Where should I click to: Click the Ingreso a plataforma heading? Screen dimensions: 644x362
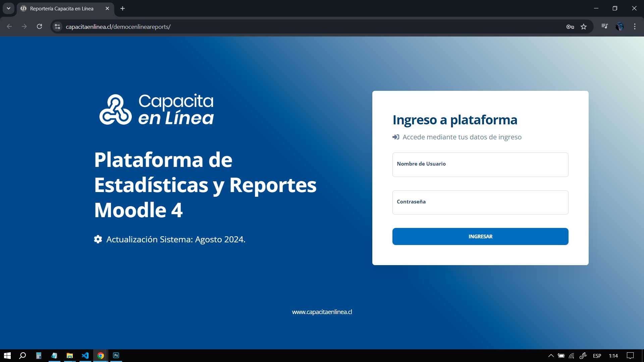(x=455, y=120)
